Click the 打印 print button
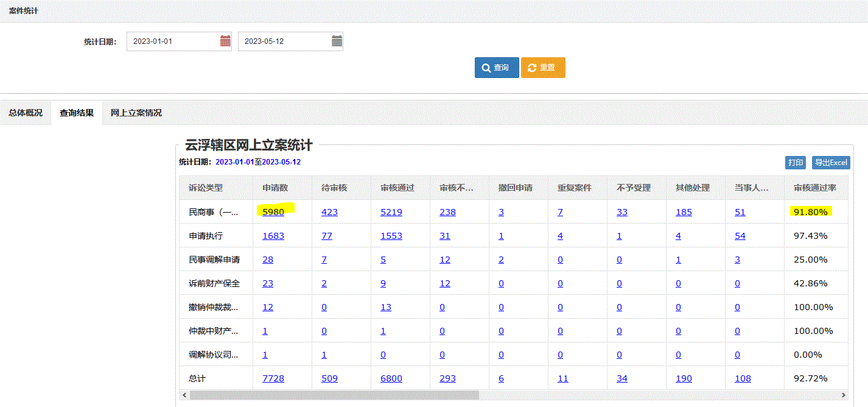 click(796, 163)
